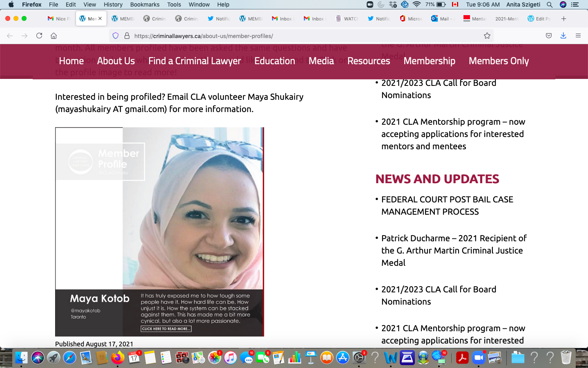Reload the page with the refresh icon
Screen dimensions: 588x368
39,36
